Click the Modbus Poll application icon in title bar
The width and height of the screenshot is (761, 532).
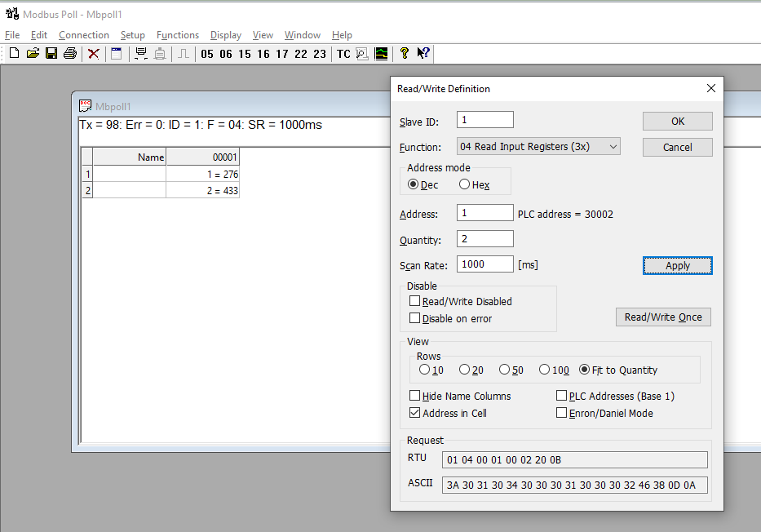[12, 14]
